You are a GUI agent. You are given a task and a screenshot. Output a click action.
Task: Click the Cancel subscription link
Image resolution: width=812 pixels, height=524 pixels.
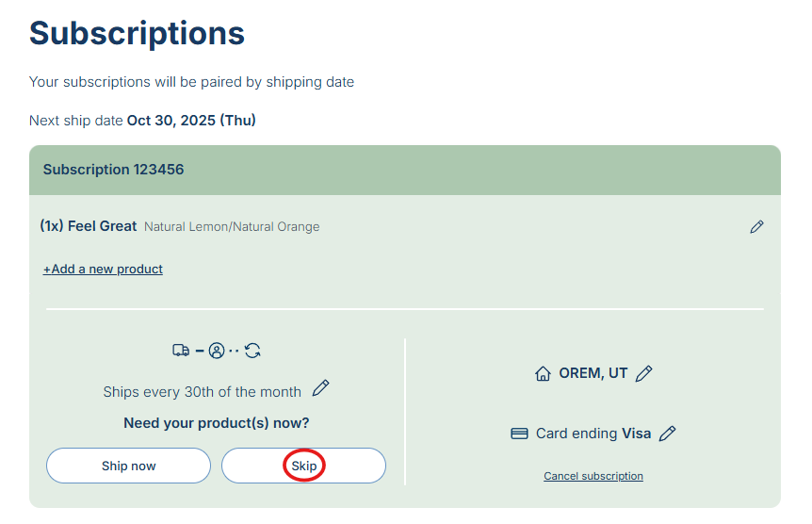coord(593,477)
